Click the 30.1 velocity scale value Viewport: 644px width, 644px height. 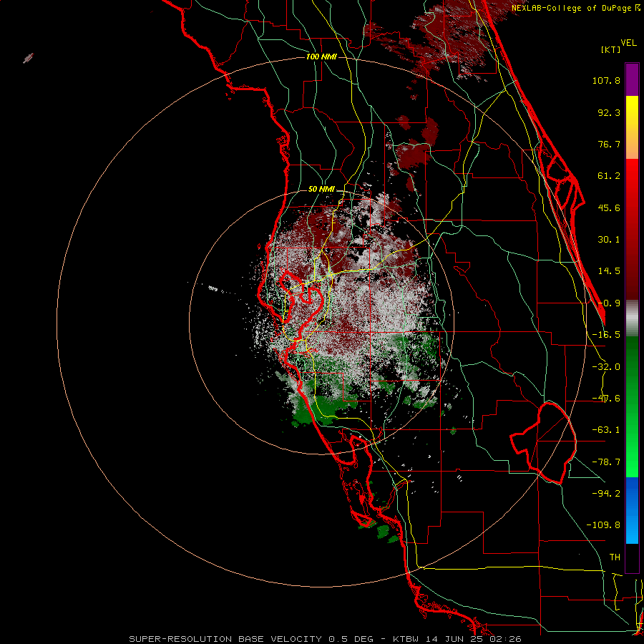coord(609,240)
